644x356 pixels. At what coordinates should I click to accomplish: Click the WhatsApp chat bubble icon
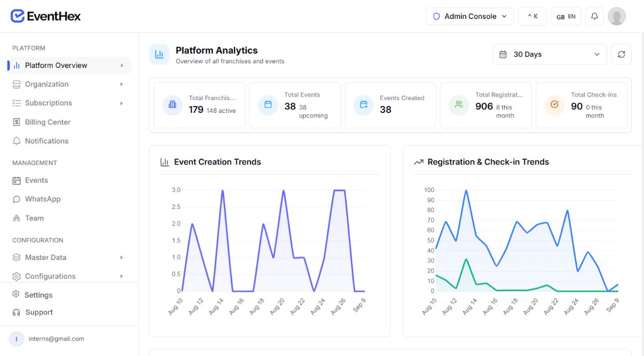pyautogui.click(x=16, y=199)
